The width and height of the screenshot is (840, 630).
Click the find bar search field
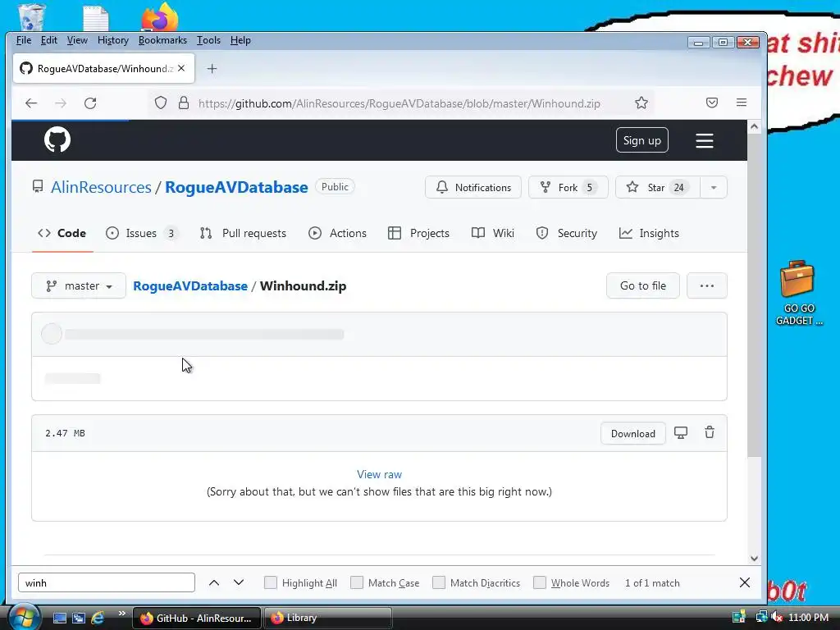tap(107, 582)
